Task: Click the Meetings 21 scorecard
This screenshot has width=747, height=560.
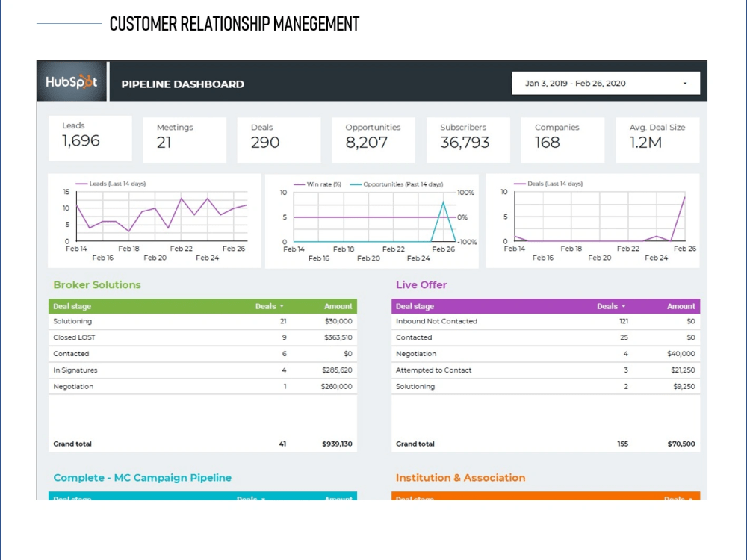Action: (185, 140)
